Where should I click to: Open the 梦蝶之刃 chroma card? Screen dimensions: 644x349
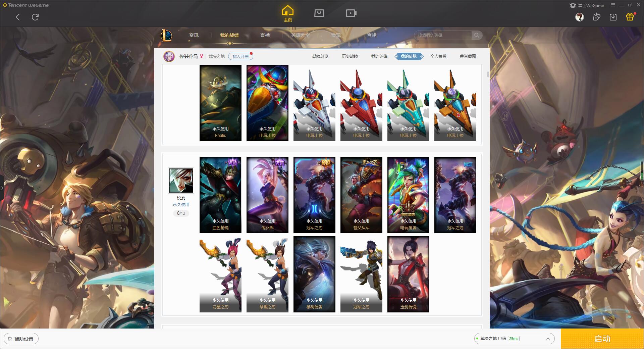267,274
